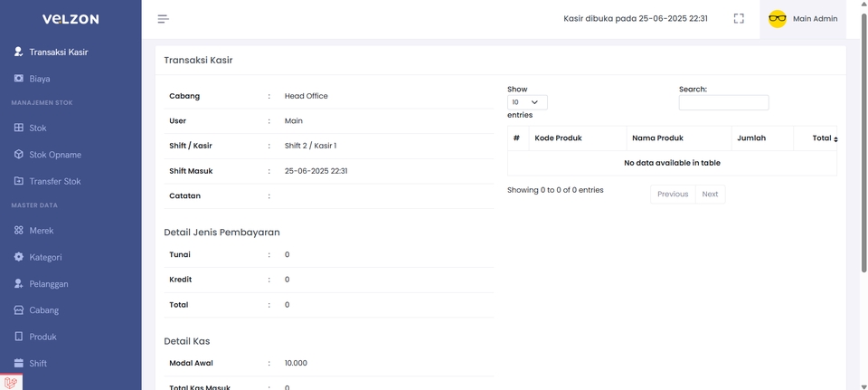Open the Show entries dropdown
This screenshot has height=390, width=868.
pyautogui.click(x=527, y=102)
